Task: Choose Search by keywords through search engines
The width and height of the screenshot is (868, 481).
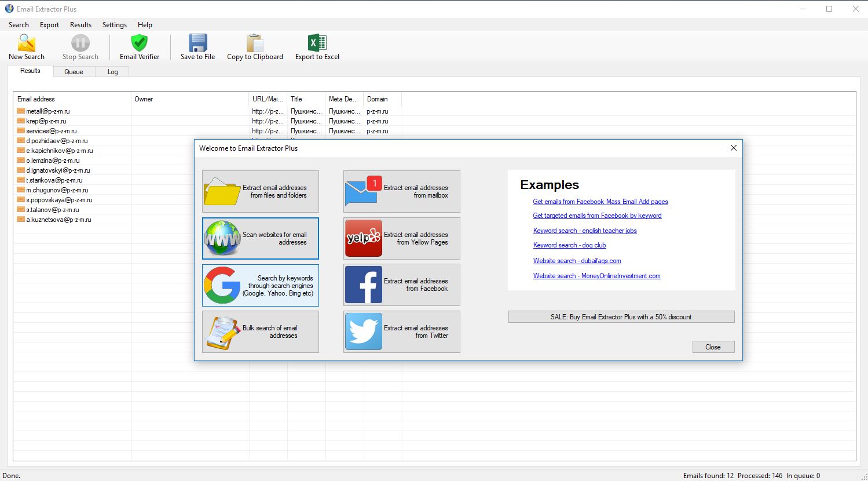Action: [x=261, y=285]
